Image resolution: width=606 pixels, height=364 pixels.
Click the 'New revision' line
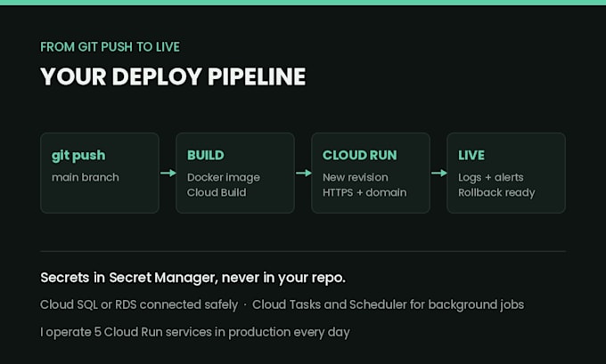click(x=356, y=177)
